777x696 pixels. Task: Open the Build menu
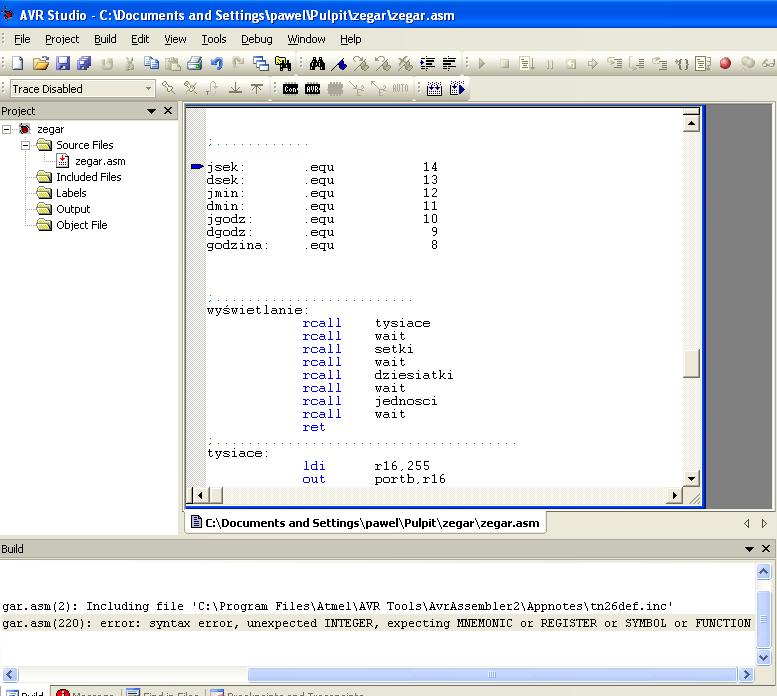[105, 39]
